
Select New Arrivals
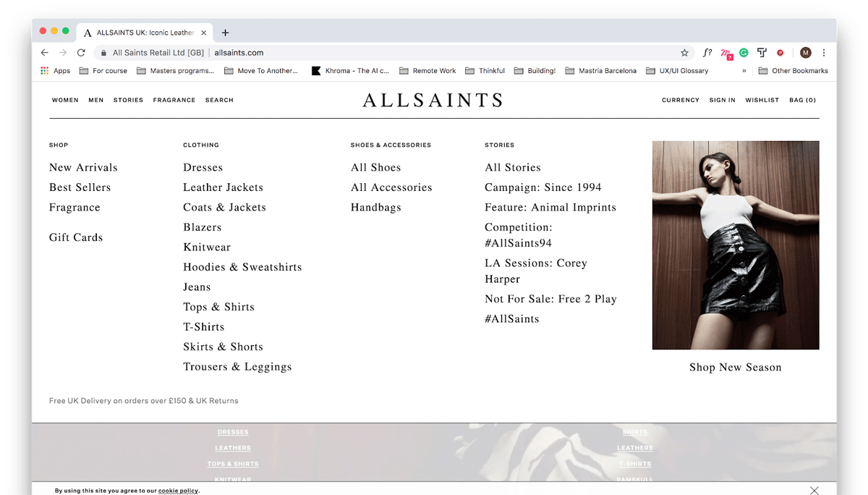[83, 167]
